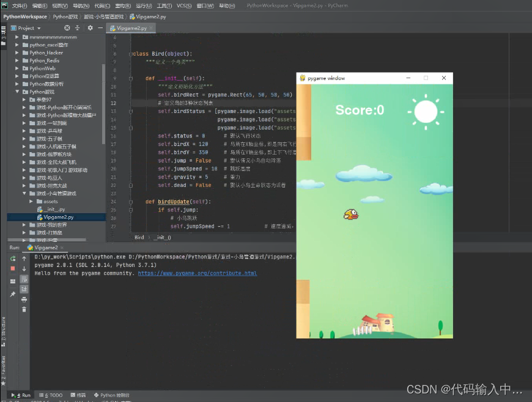Screen dimensions: 532x402
Task: Expand the assets folder
Action: 31,202
